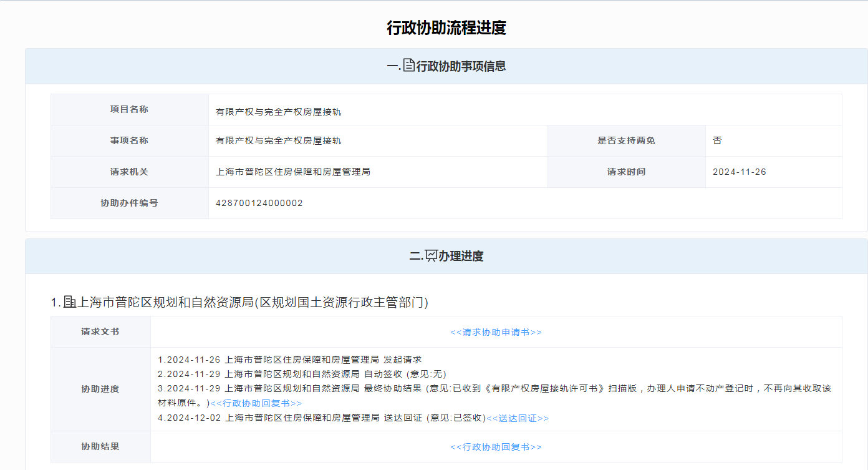Click the 项目名称 label cell
This screenshot has width=868, height=470.
click(129, 110)
